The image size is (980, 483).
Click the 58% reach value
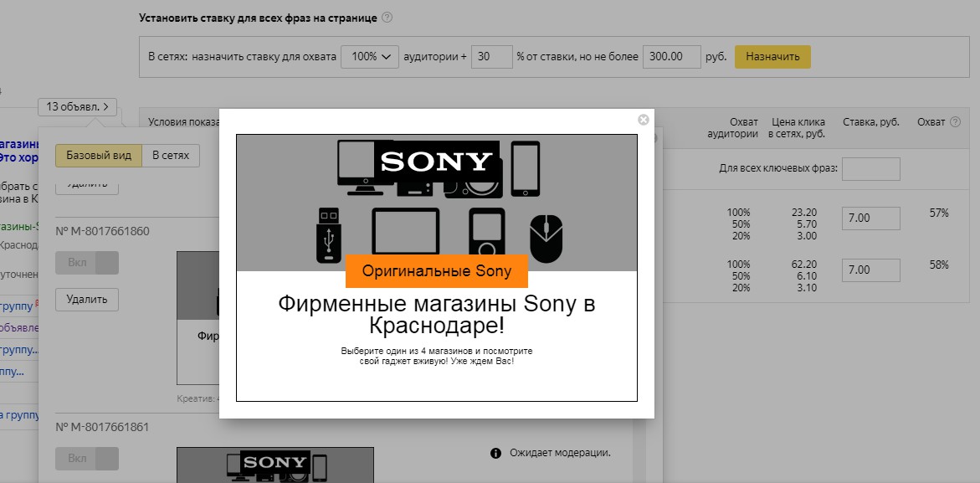click(x=939, y=265)
